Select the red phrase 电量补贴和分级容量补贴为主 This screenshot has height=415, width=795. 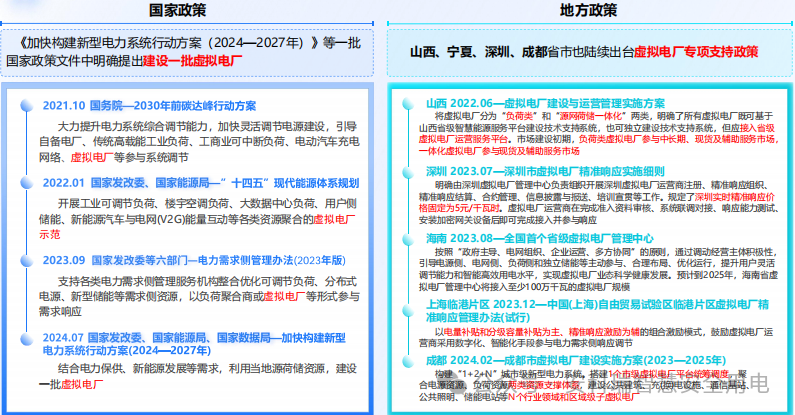tap(502, 332)
